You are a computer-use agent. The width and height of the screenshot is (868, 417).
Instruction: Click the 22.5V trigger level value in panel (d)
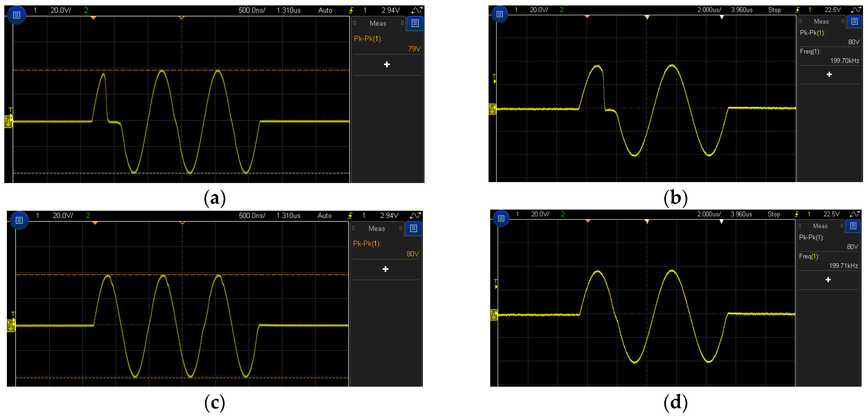coord(831,214)
